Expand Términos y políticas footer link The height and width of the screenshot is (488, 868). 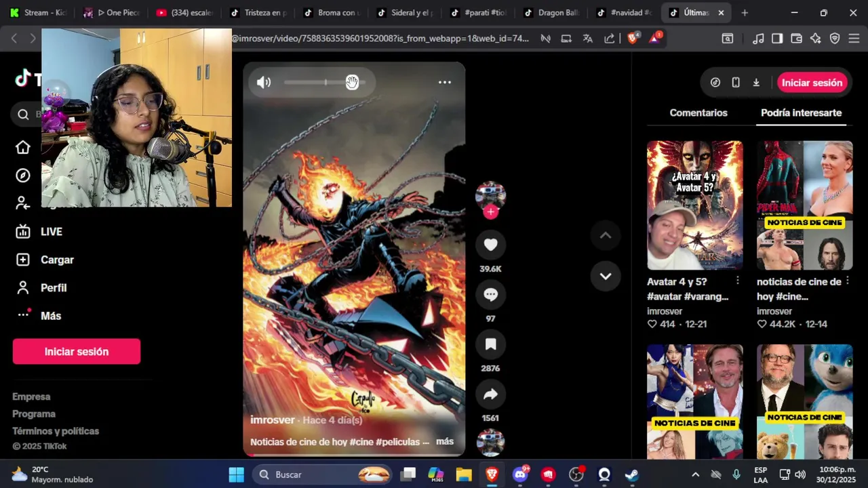point(56,431)
